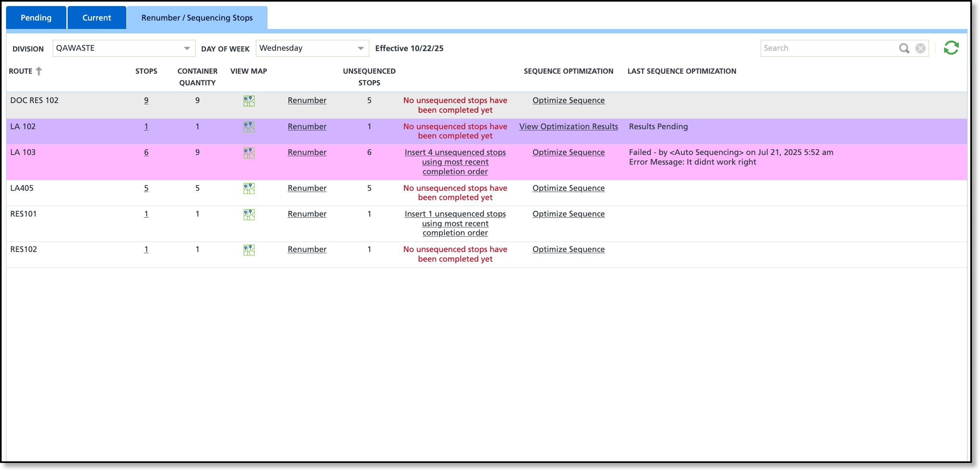This screenshot has width=980, height=471.
Task: Open map view for RES102 route
Action: click(249, 250)
